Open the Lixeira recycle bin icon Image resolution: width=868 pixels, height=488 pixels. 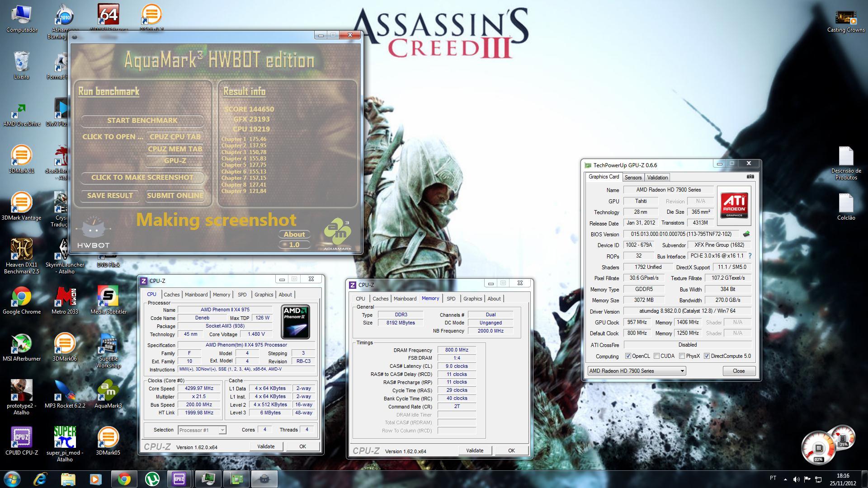(21, 66)
